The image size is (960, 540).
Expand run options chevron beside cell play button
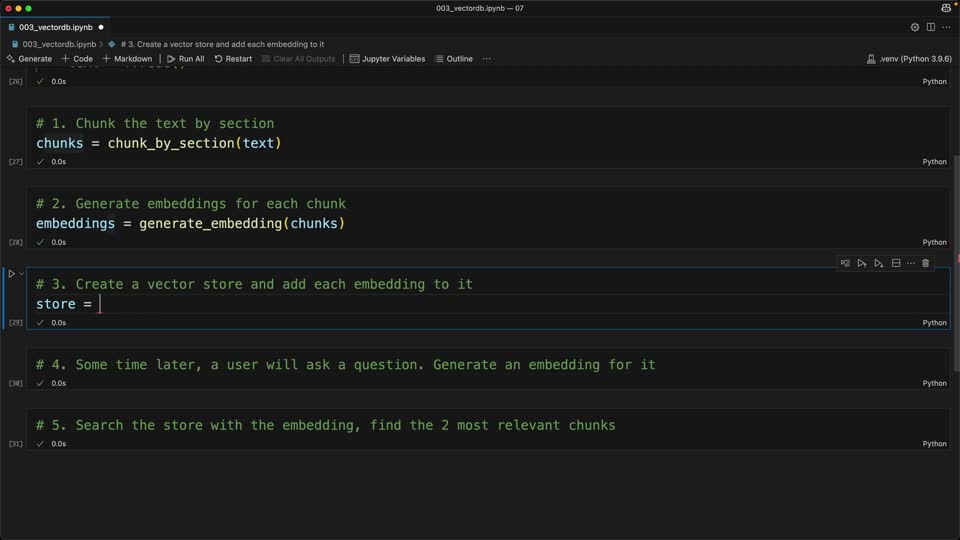point(21,274)
